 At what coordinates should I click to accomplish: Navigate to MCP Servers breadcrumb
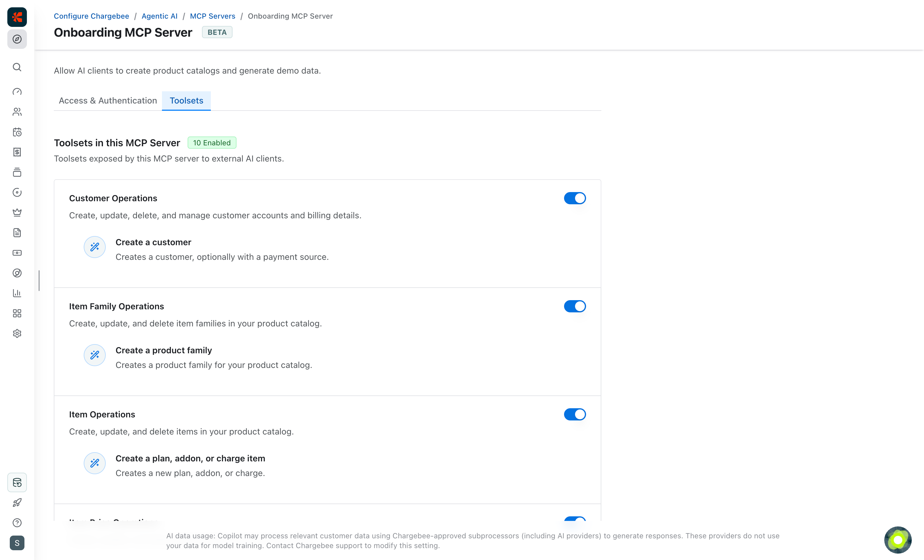pos(213,16)
